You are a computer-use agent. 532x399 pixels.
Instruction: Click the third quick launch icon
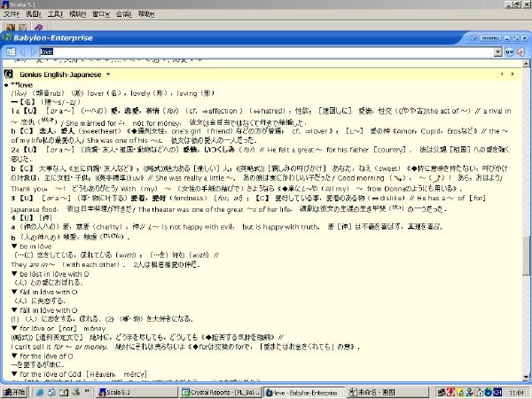(x=64, y=392)
